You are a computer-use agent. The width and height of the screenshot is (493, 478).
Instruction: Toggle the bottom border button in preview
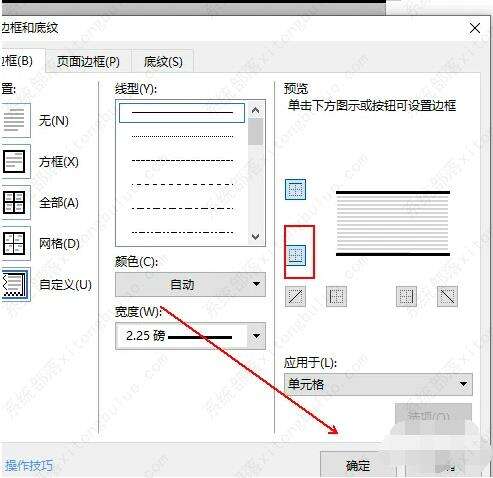[295, 255]
